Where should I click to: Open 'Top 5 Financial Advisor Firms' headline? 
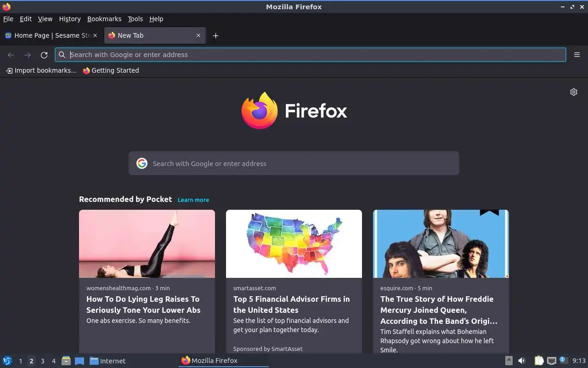point(292,305)
